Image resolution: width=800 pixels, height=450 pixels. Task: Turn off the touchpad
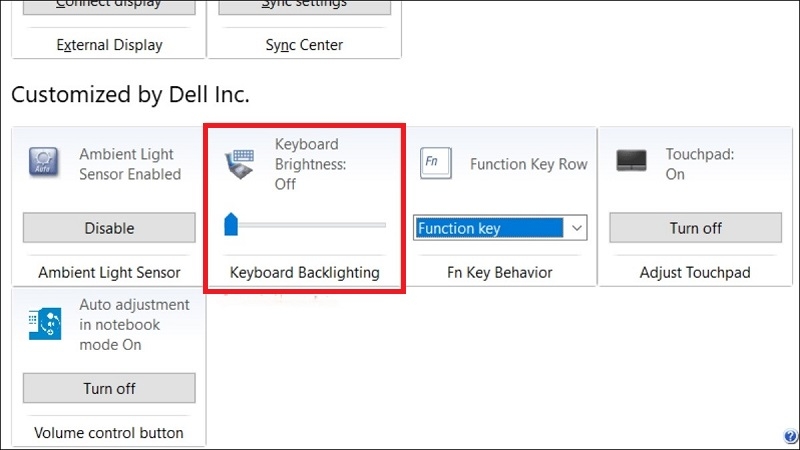pos(695,228)
